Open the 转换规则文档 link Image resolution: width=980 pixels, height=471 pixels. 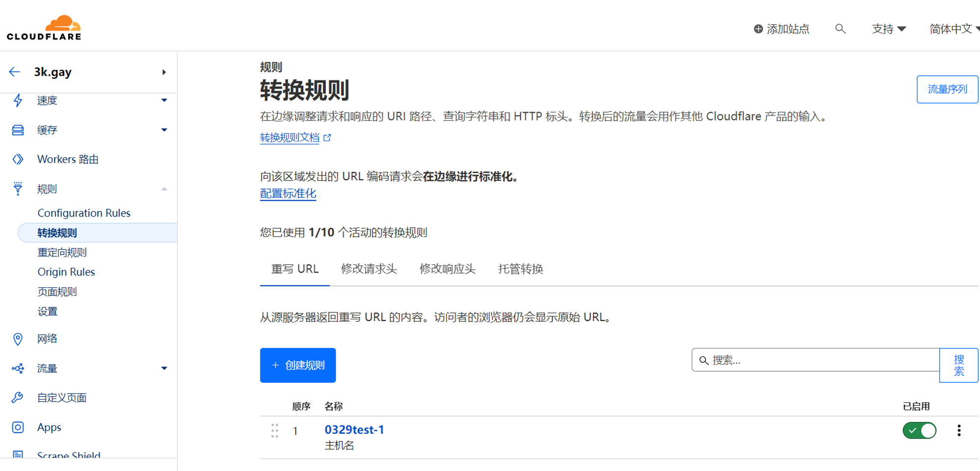290,138
